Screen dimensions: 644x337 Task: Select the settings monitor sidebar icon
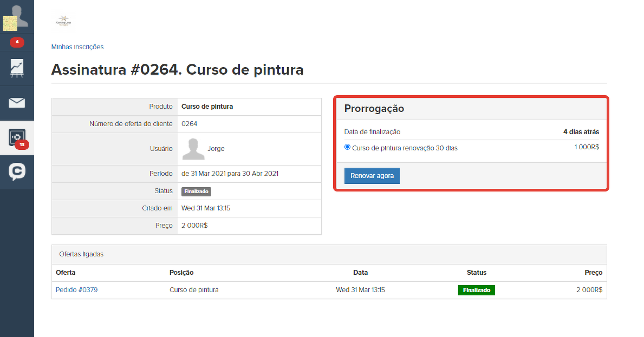point(16,137)
